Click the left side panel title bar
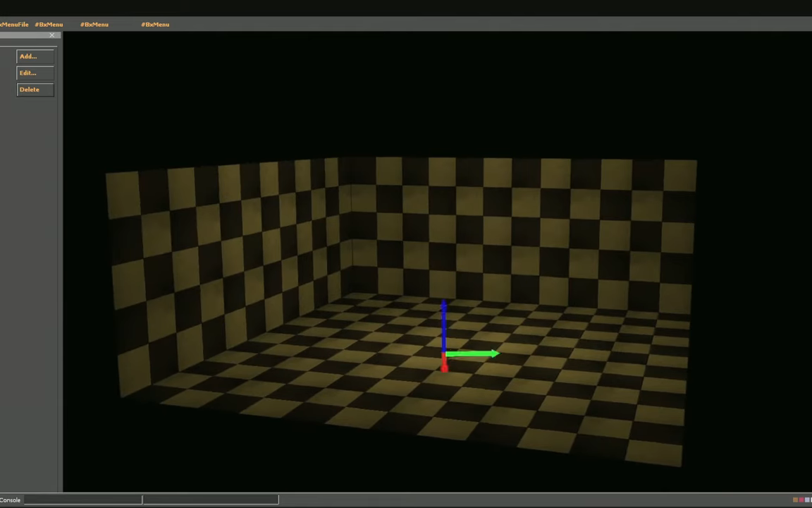812x508 pixels. pyautogui.click(x=25, y=35)
